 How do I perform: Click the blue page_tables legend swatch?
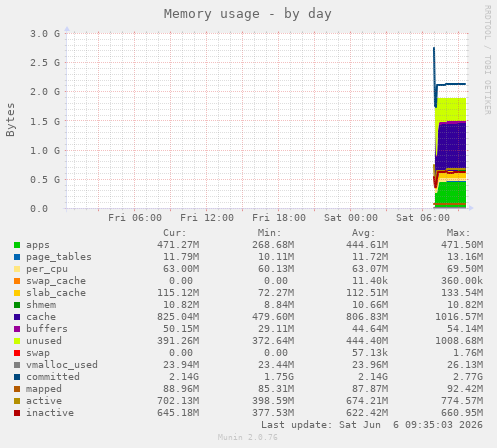click(x=17, y=257)
